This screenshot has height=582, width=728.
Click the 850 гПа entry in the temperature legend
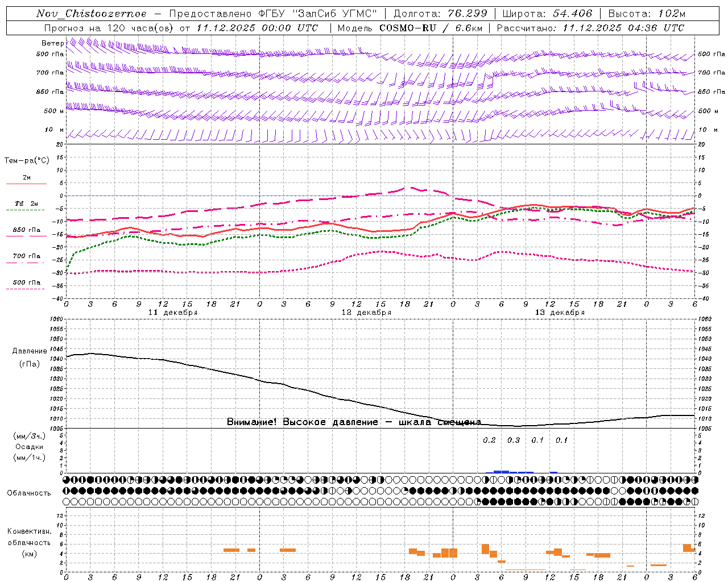coord(27,230)
